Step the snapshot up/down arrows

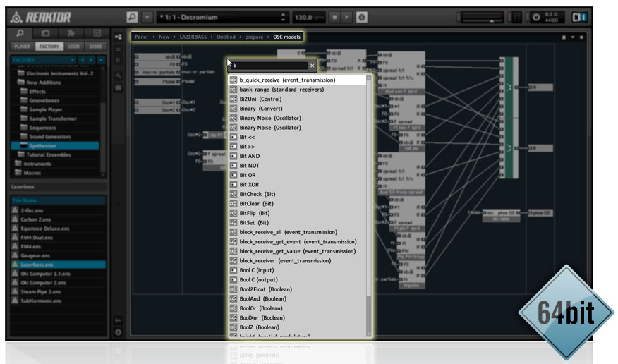[283, 18]
